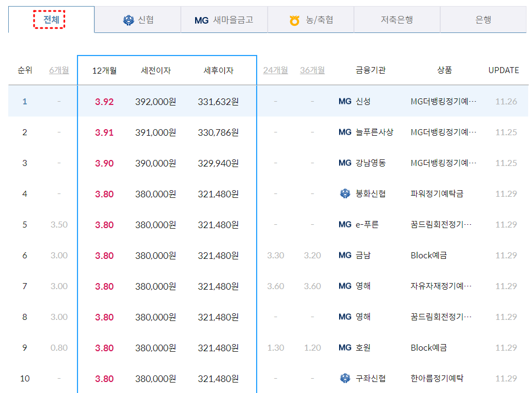532x393 pixels.
Task: Click the 신협 logo icon in tab
Action: [128, 20]
